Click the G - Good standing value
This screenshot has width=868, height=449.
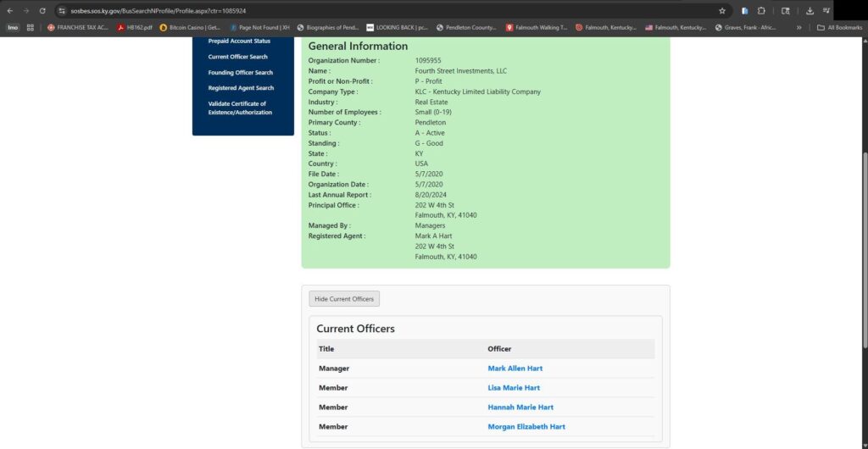(429, 143)
